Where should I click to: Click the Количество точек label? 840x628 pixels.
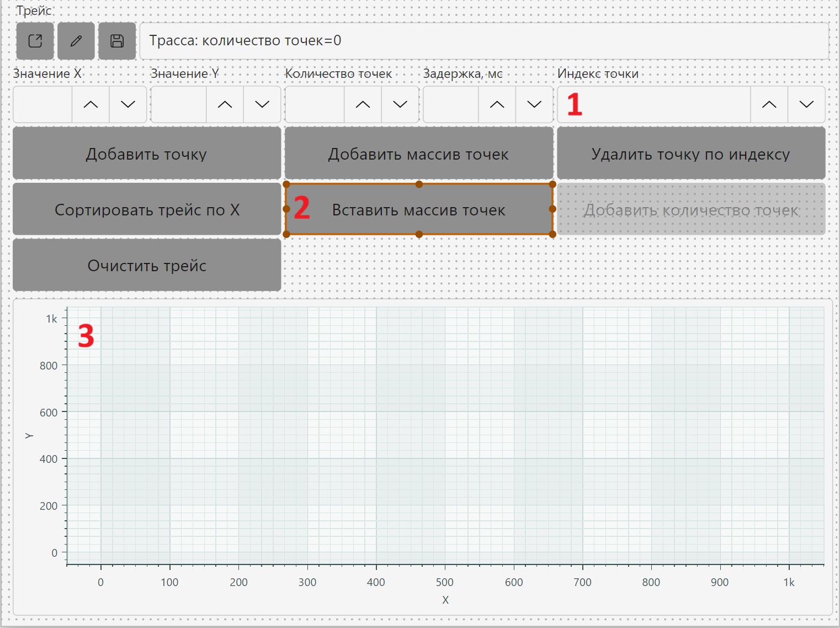click(338, 73)
